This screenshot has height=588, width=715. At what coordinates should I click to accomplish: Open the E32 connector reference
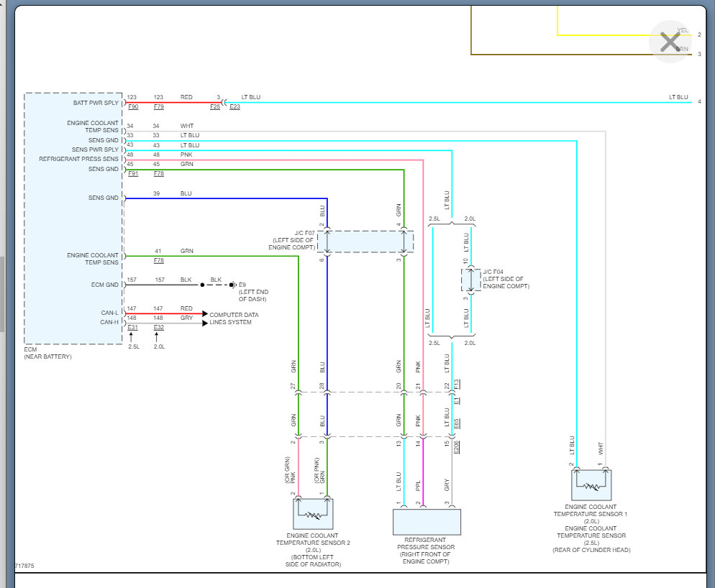pos(159,327)
